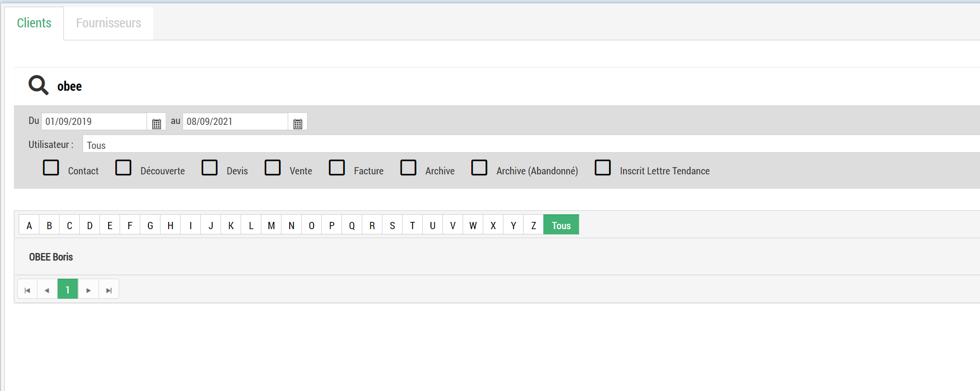Viewport: 980px width, 391px height.
Task: Click the magnifying glass search icon
Action: (38, 86)
